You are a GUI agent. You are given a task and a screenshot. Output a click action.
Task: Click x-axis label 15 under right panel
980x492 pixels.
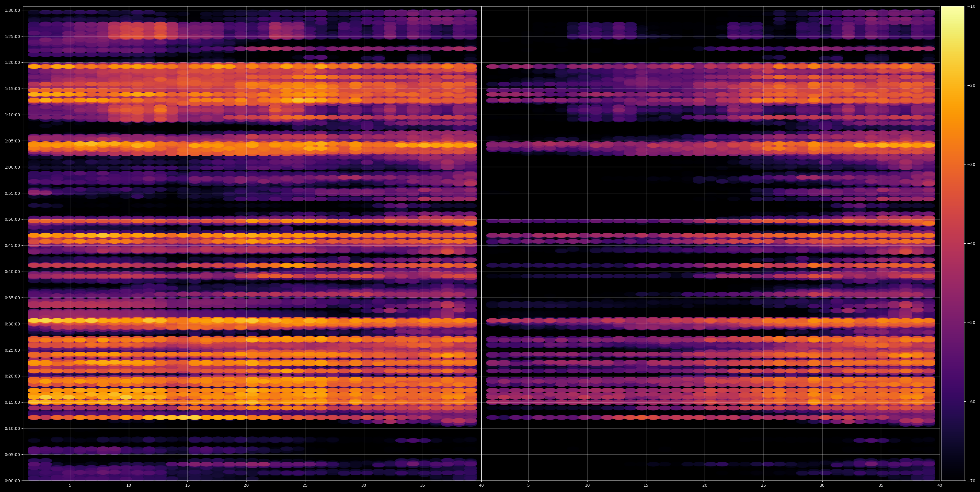click(646, 486)
